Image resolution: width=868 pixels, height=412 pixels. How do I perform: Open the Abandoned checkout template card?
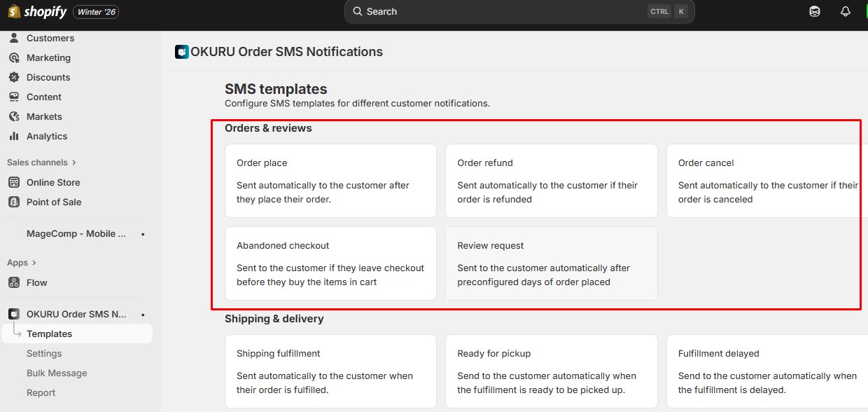point(330,263)
